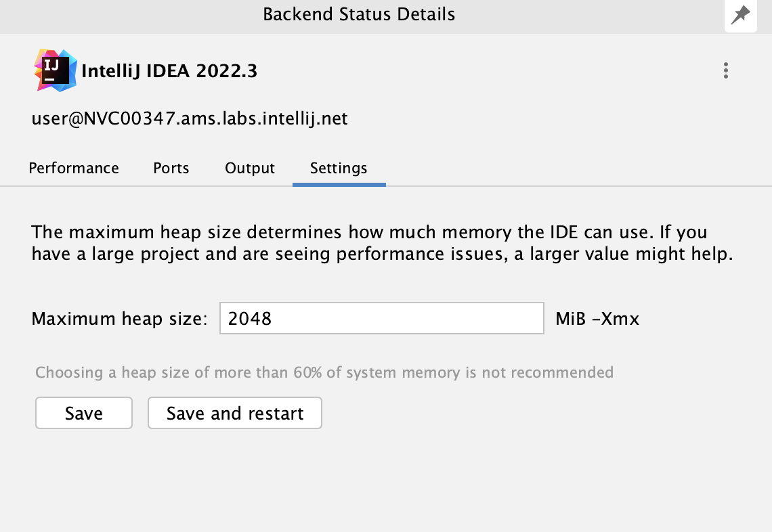Click the IntelliJ IDEA 2022.3 version label

[x=169, y=70]
